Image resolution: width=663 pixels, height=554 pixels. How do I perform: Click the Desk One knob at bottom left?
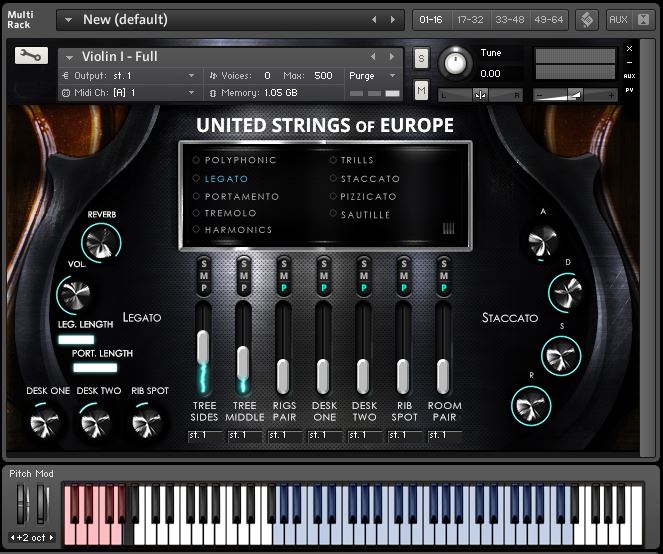tap(47, 422)
